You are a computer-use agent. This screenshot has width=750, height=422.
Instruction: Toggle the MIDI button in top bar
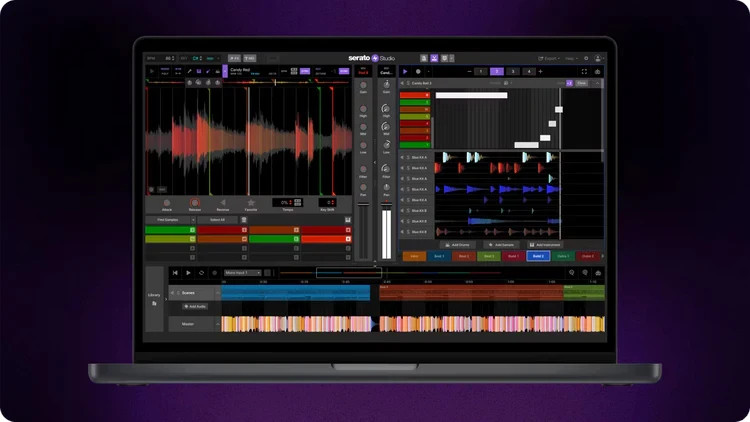(x=250, y=58)
